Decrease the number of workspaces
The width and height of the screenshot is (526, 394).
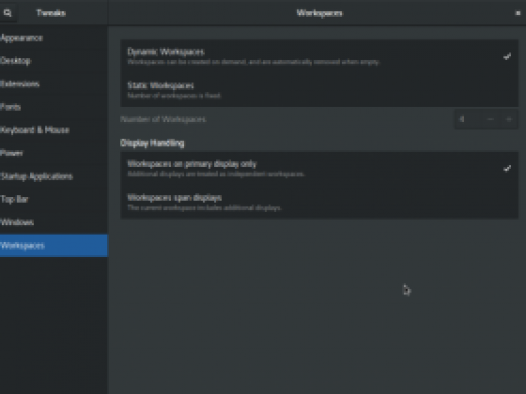point(490,119)
